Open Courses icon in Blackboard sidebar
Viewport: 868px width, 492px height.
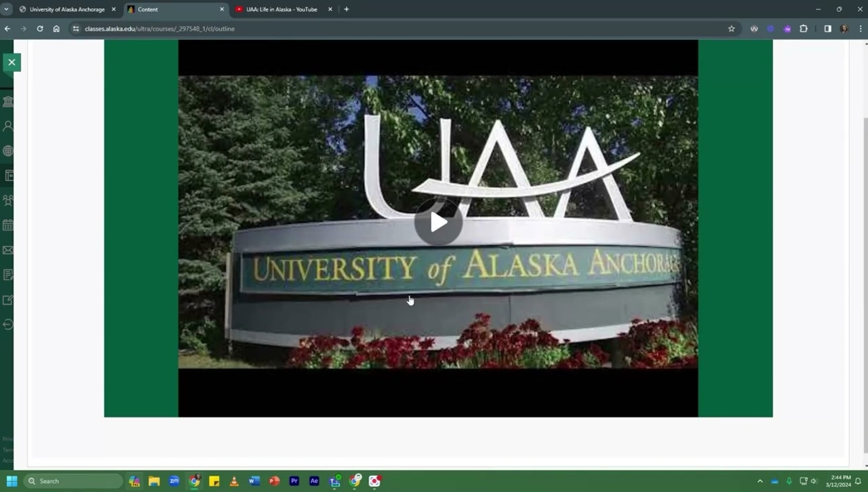[9, 176]
